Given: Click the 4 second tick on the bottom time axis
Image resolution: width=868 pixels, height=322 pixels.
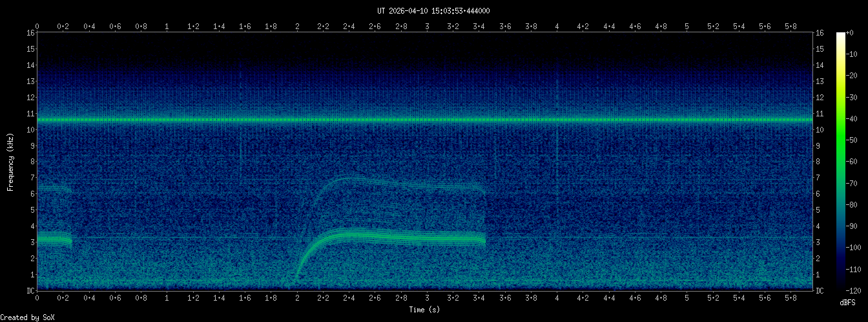Looking at the screenshot, I should coord(557,297).
